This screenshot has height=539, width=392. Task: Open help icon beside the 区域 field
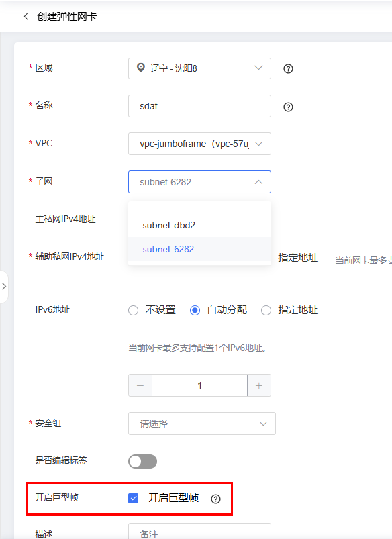[x=288, y=68]
